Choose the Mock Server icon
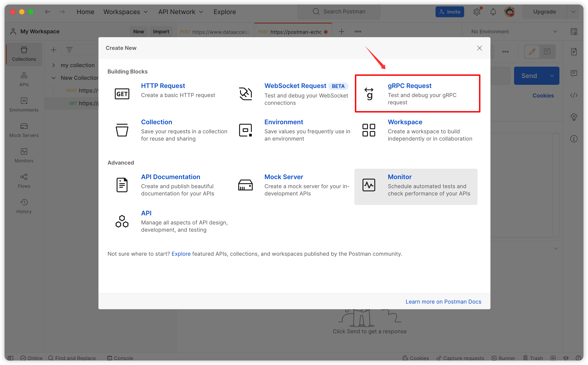Screen dimensions: 588x365 (x=245, y=185)
